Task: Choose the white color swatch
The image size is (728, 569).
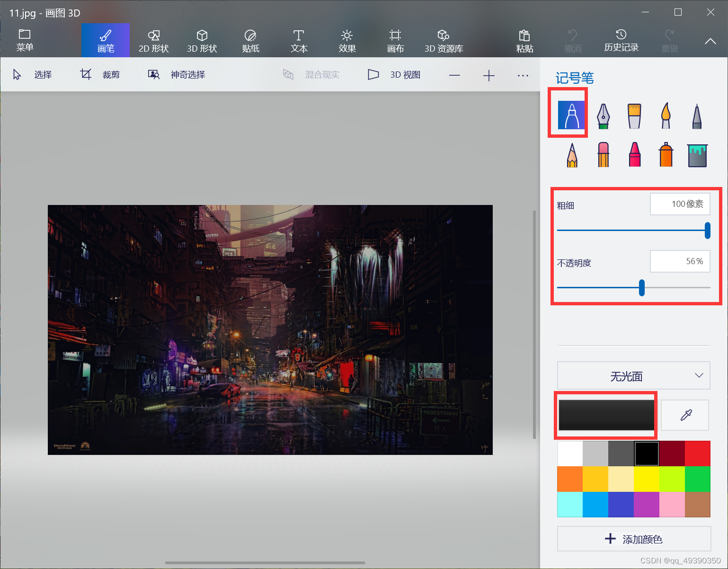Action: coord(570,453)
